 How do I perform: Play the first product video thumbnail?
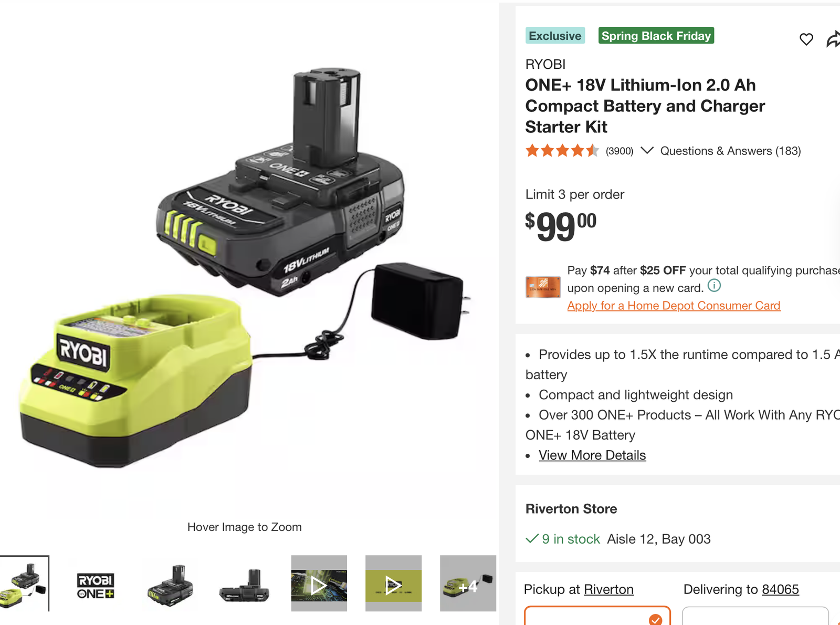[x=319, y=584]
